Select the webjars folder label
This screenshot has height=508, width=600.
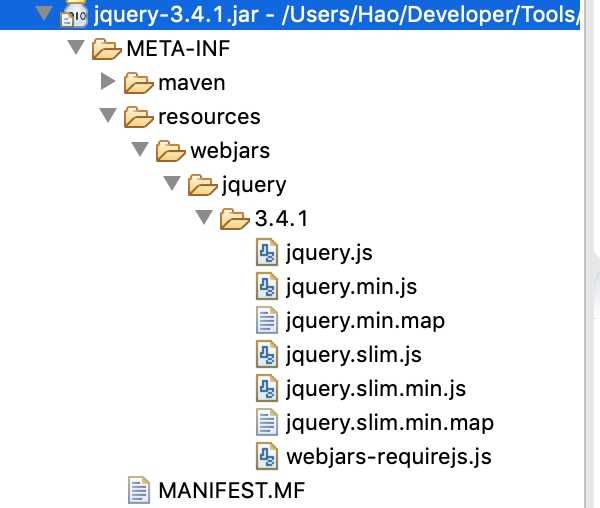click(230, 150)
